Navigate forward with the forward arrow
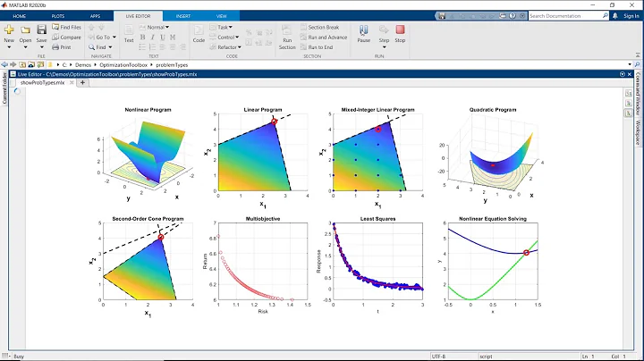This screenshot has height=361, width=644. click(13, 65)
